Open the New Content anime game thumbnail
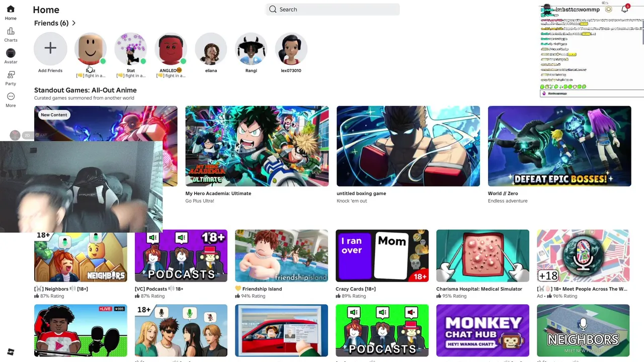This screenshot has height=362, width=644. (x=106, y=125)
